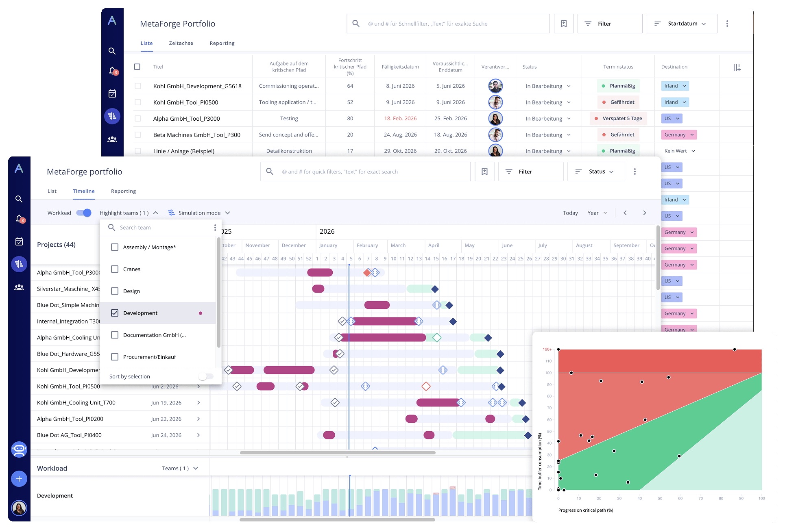Open the calendar icon in front sidebar

19,241
